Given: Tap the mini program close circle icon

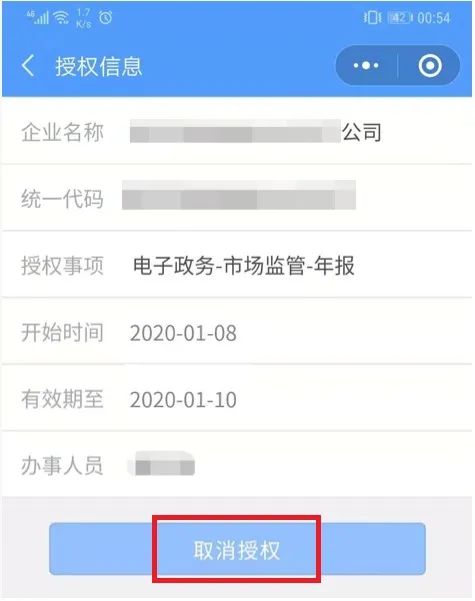Looking at the screenshot, I should pyautogui.click(x=430, y=66).
